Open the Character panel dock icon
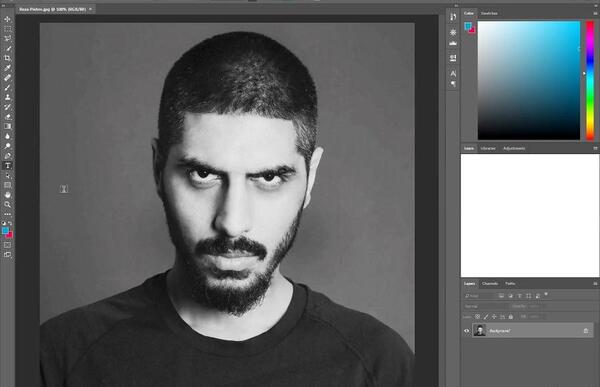 click(453, 73)
